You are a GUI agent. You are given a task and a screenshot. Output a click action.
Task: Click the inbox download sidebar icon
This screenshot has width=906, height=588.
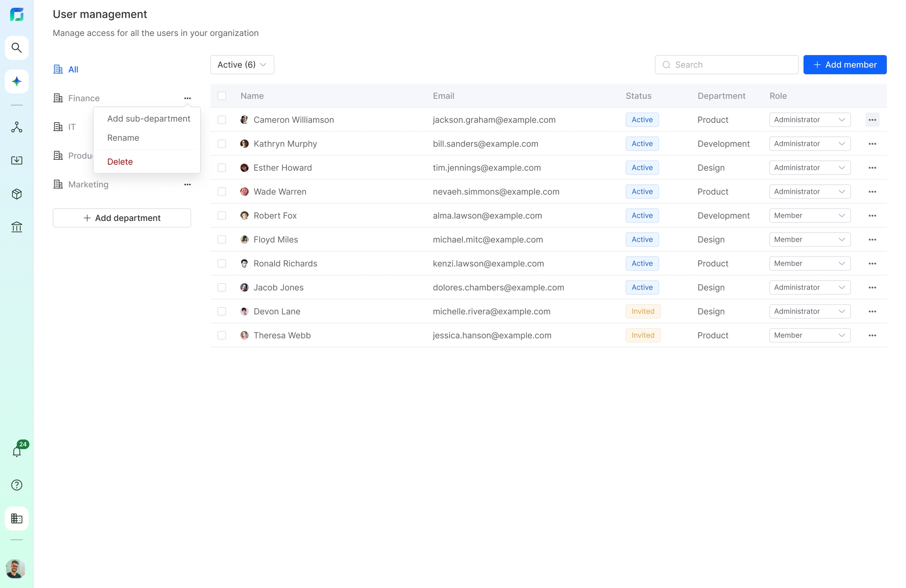(x=17, y=160)
